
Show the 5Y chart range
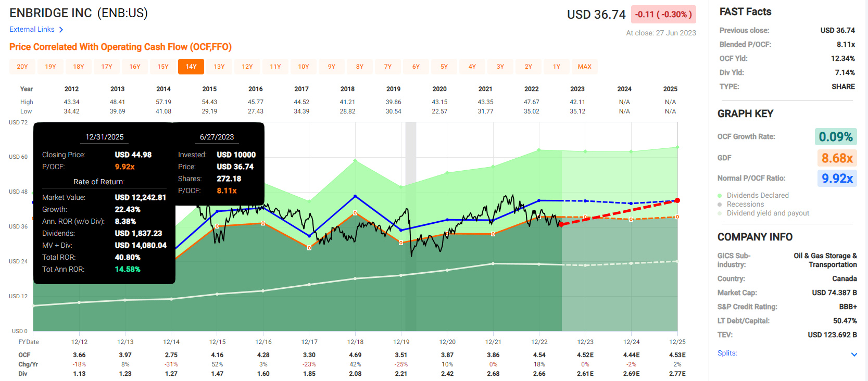(444, 67)
